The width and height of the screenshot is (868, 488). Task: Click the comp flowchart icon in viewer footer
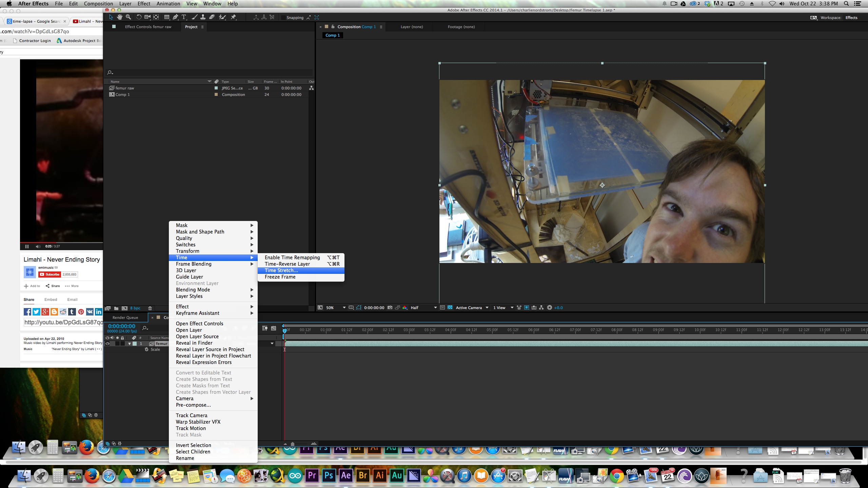[541, 308]
